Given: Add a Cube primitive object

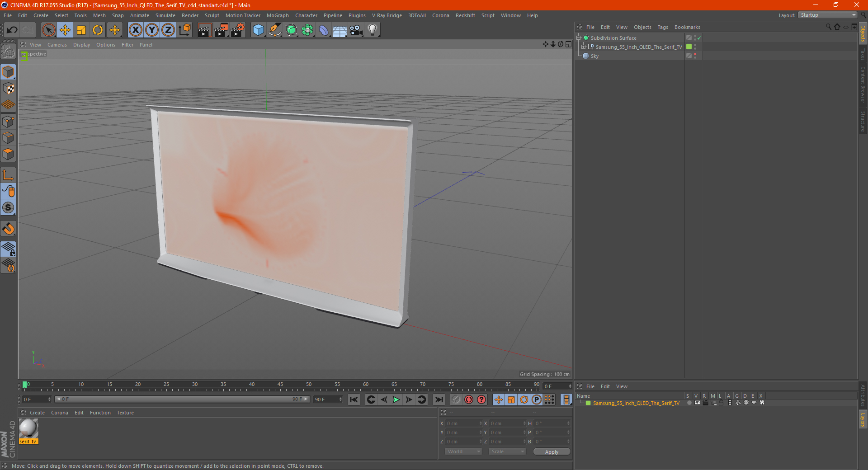Looking at the screenshot, I should click(x=258, y=30).
